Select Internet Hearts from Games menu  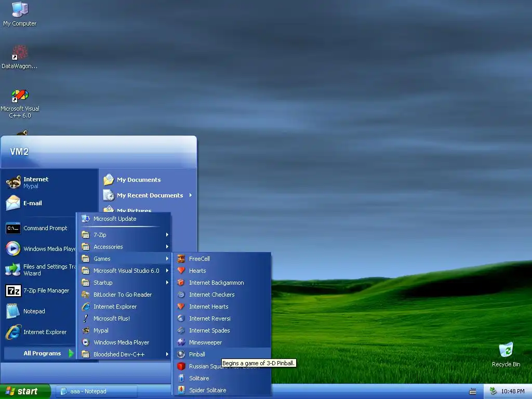point(223,307)
